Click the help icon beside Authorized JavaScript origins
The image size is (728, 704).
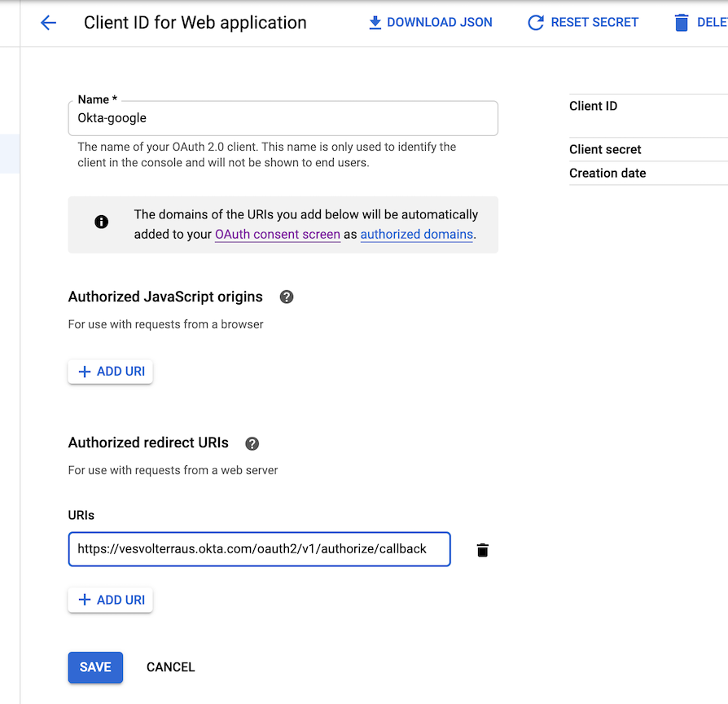pyautogui.click(x=287, y=297)
